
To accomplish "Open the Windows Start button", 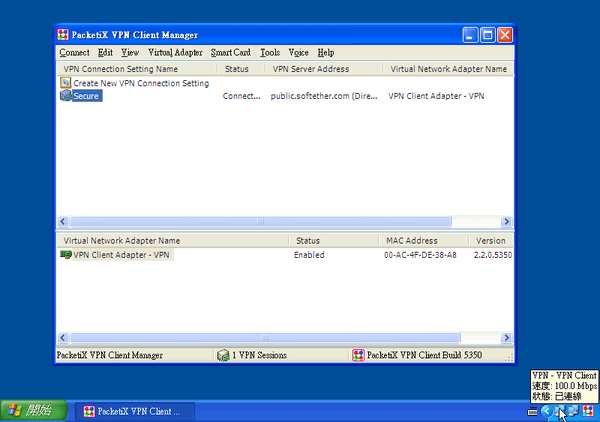I will (34, 411).
